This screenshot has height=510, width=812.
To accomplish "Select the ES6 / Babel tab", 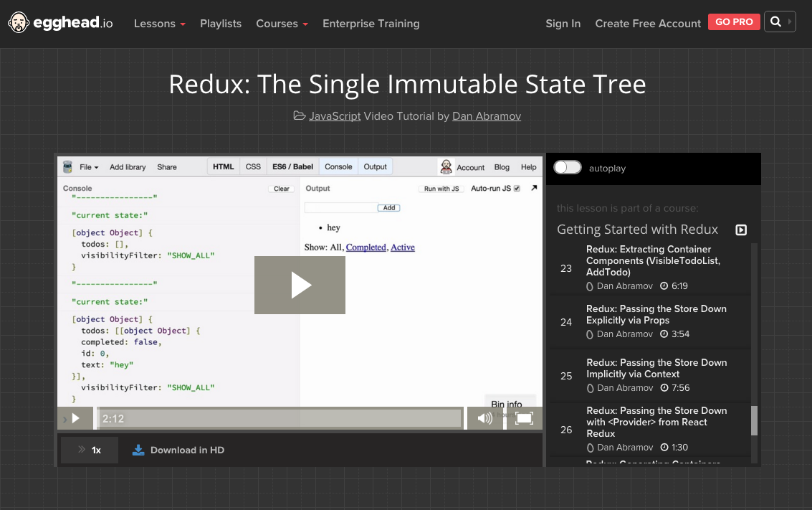I will tap(292, 166).
